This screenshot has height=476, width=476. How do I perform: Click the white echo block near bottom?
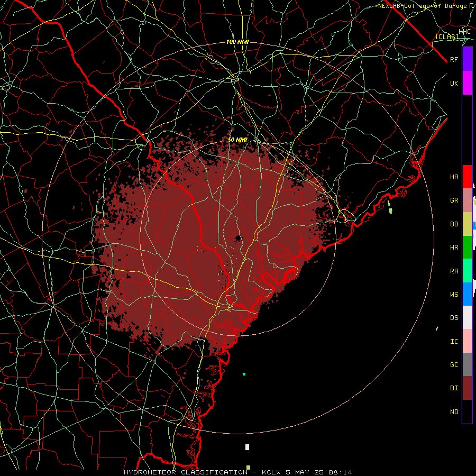(x=247, y=447)
